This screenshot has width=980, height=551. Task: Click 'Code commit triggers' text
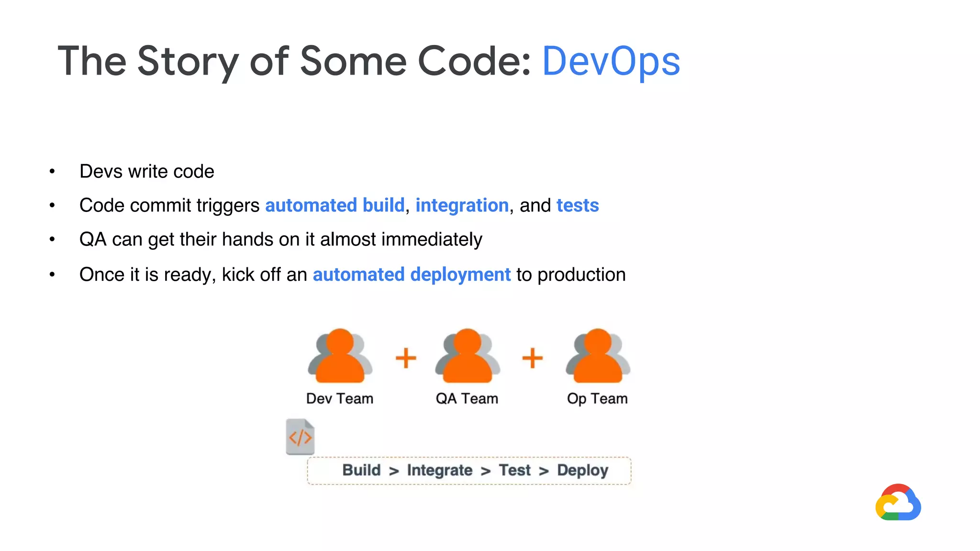[x=169, y=206]
